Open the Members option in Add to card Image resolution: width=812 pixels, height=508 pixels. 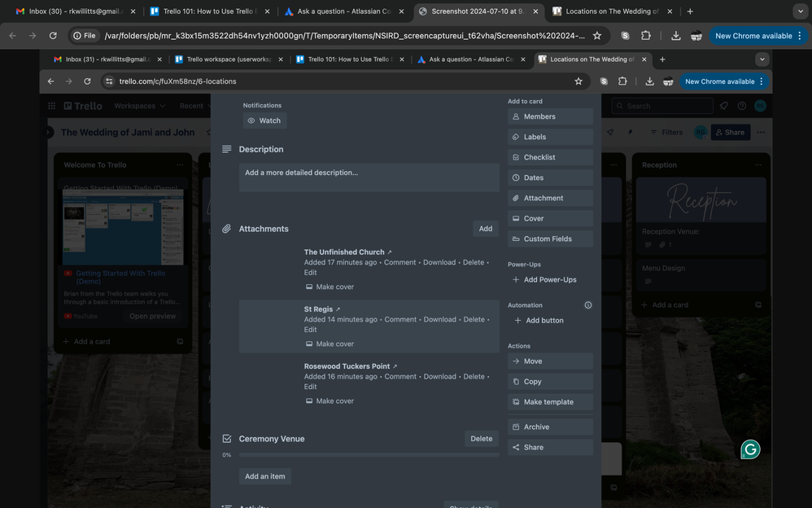coord(550,116)
